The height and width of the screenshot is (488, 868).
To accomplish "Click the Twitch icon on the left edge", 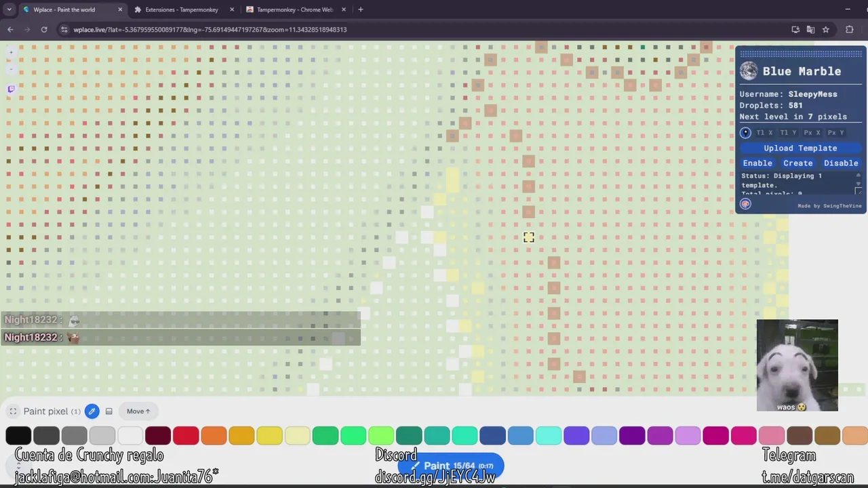I will tap(11, 89).
